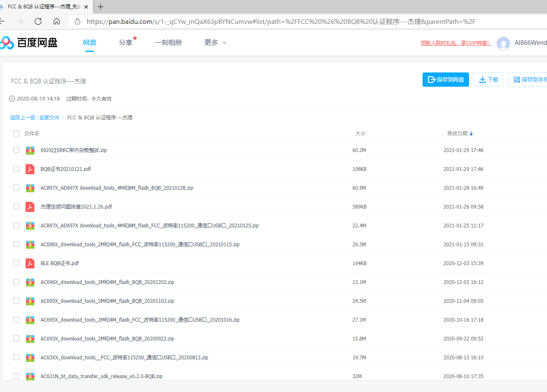Open AC897X_AD697X FCC 20210125.zip file name
Image resolution: width=547 pixels, height=392 pixels.
click(x=150, y=226)
